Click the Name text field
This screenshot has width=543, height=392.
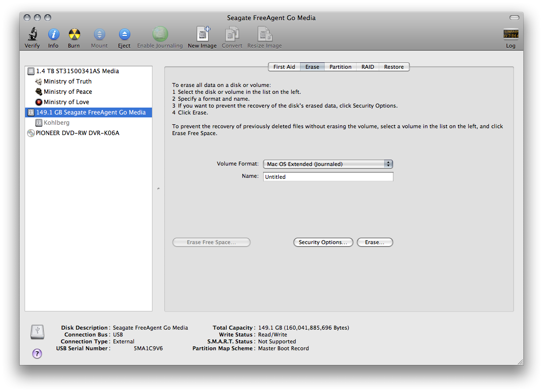[x=328, y=177]
